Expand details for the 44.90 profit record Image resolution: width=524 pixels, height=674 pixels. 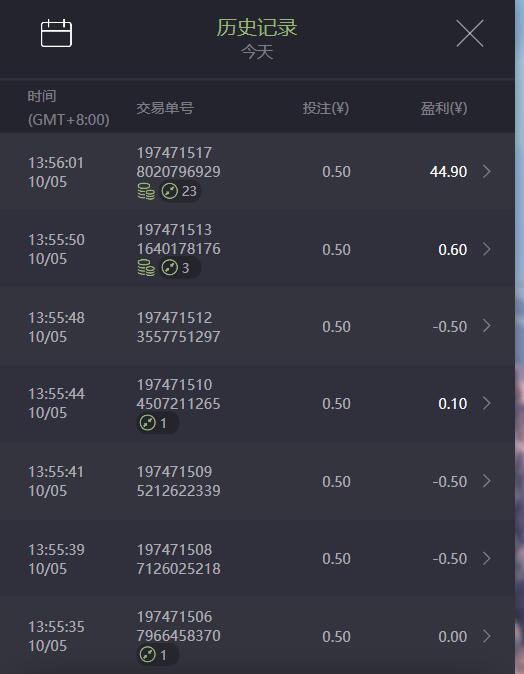(487, 172)
